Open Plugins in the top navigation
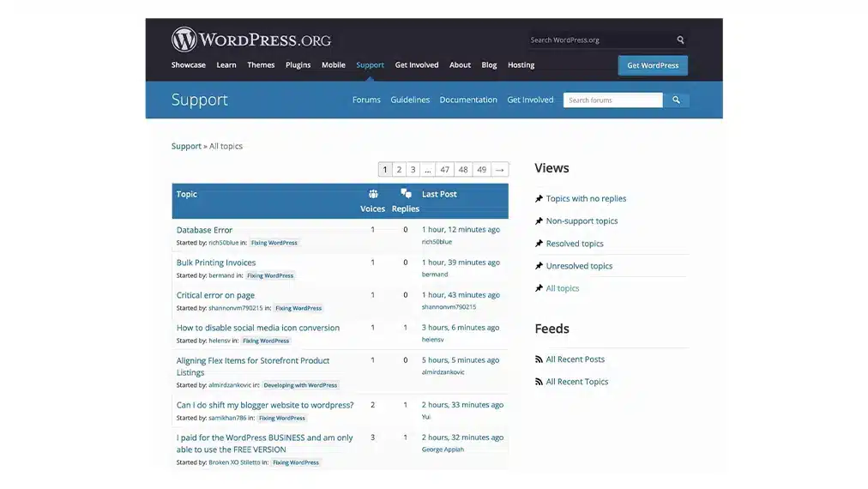The width and height of the screenshot is (868, 489). pos(298,65)
